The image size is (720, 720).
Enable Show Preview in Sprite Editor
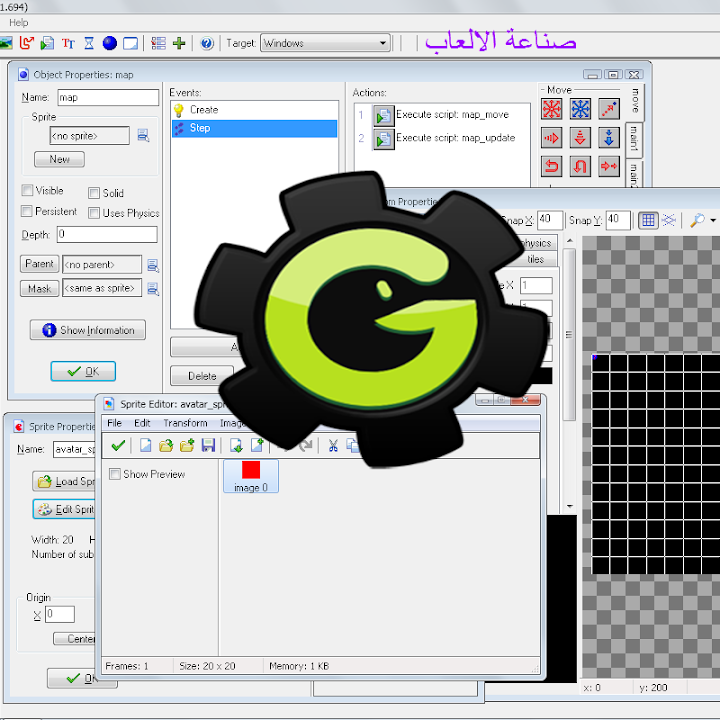(x=115, y=474)
